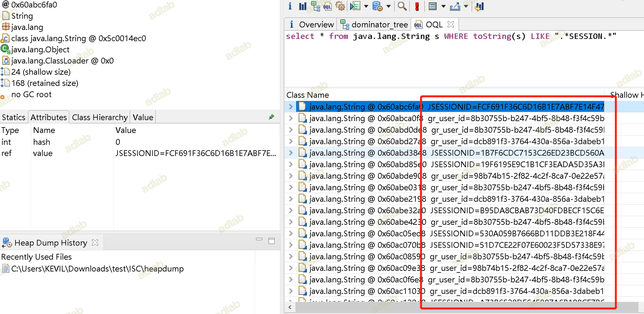The height and width of the screenshot is (314, 644).
Task: Open OQL editor from the toolbar icon
Action: click(x=327, y=6)
